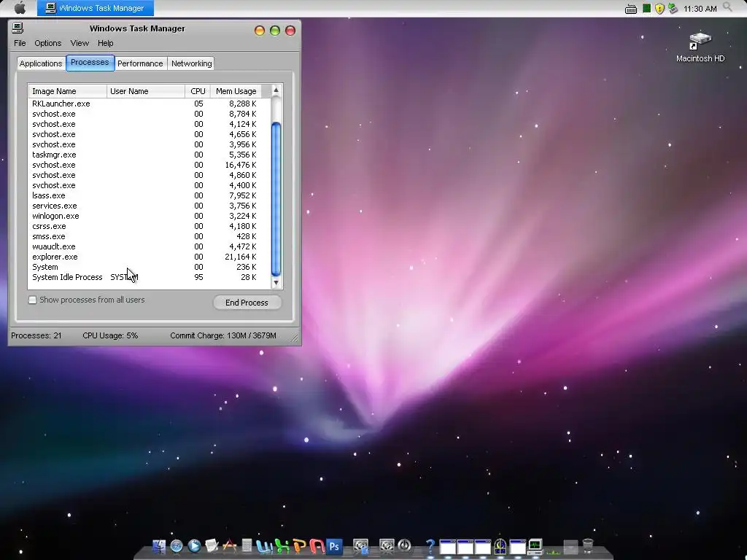Viewport: 747px width, 560px height.
Task: Switch to the Networking tab
Action: pos(192,63)
